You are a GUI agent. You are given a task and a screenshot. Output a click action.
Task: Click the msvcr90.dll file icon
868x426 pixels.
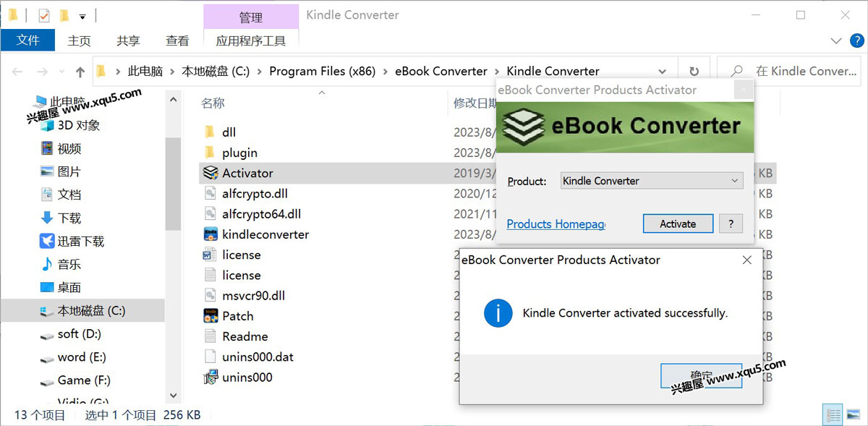pos(210,296)
